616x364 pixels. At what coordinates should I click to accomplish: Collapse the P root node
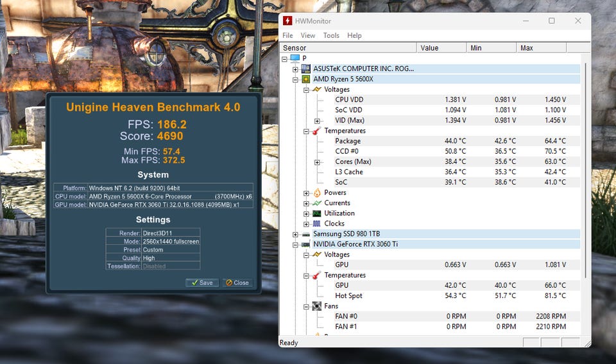point(284,59)
